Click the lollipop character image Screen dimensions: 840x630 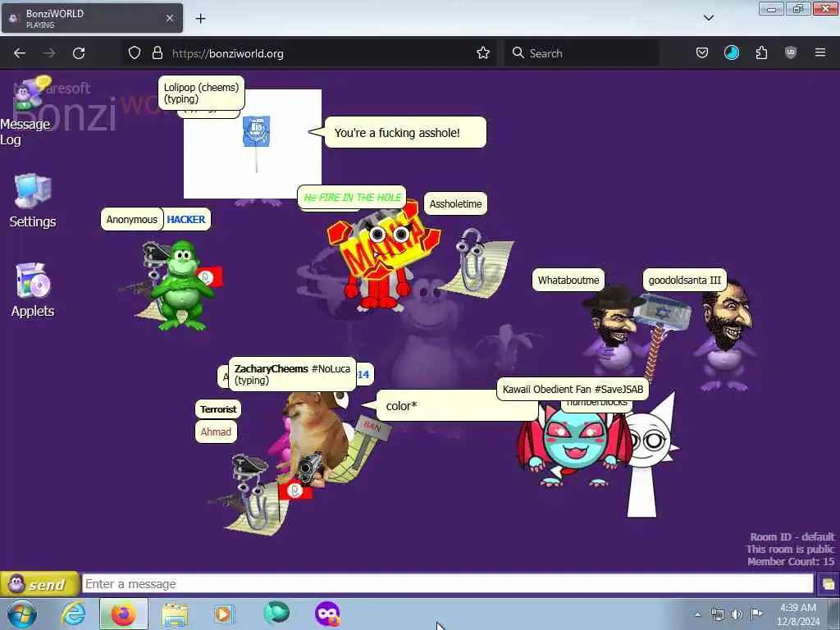click(x=257, y=144)
